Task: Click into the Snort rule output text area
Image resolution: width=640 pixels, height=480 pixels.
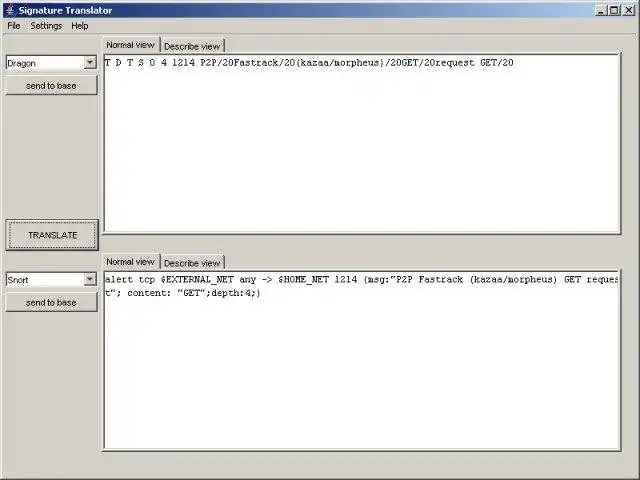Action: pos(362,360)
